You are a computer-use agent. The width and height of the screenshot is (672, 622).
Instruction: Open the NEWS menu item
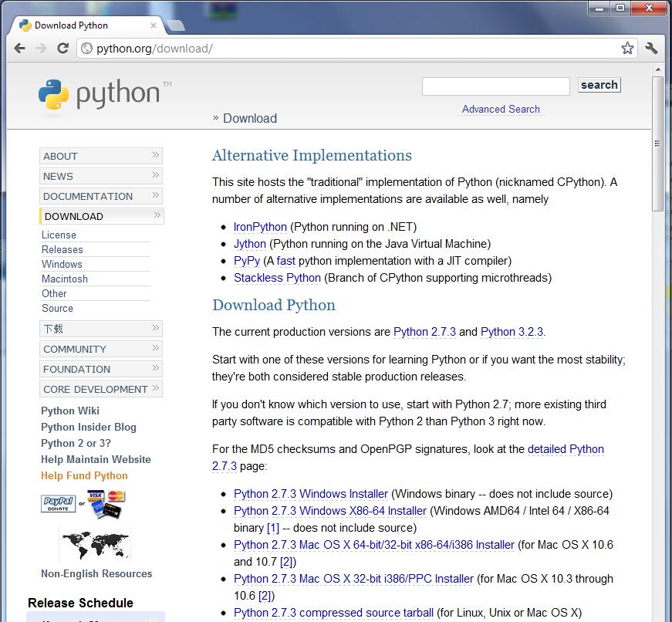[101, 176]
